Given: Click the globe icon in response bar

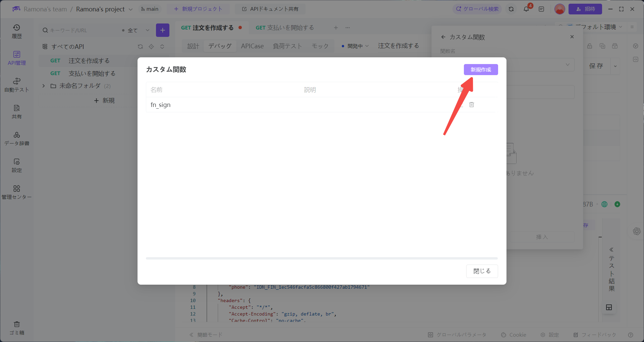Looking at the screenshot, I should [604, 204].
